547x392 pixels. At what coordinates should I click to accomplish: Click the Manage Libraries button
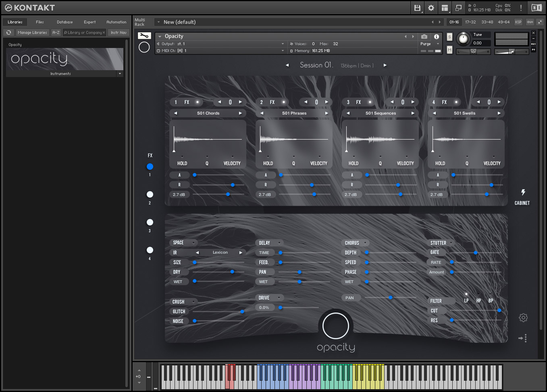pyautogui.click(x=32, y=33)
